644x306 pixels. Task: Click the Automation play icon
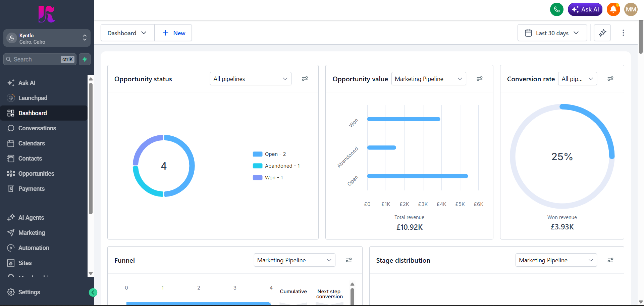tap(11, 248)
